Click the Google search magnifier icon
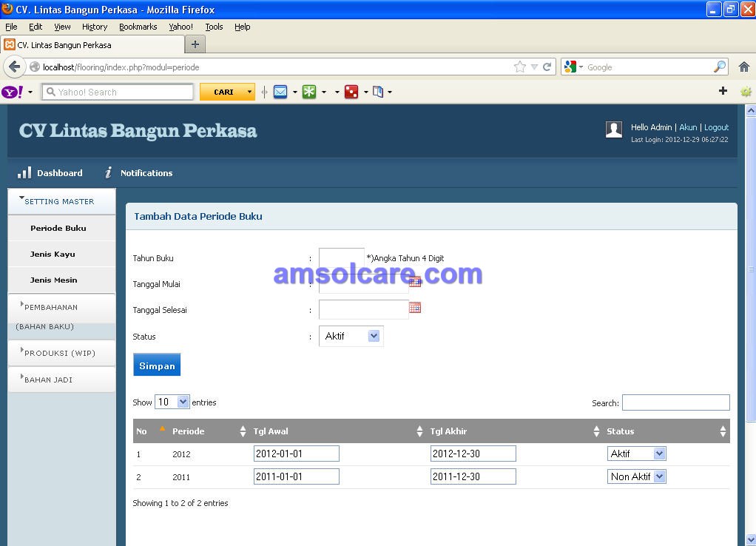 (x=719, y=67)
